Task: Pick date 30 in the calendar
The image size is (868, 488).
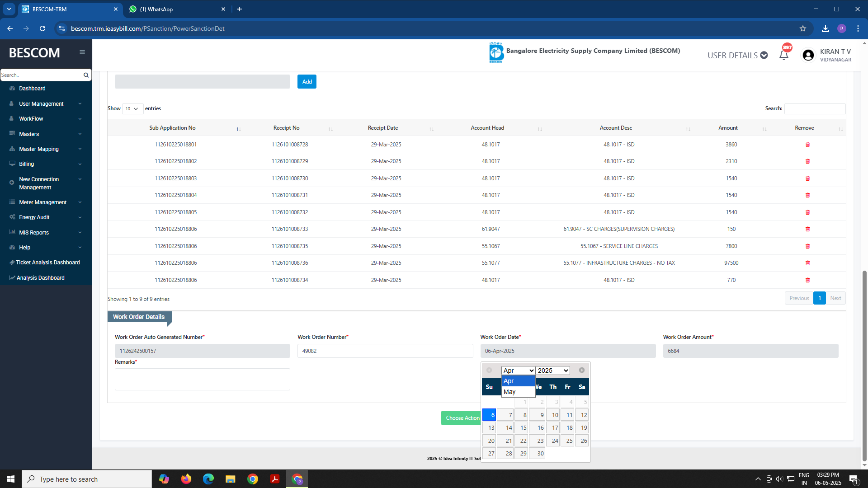Action: (x=537, y=453)
